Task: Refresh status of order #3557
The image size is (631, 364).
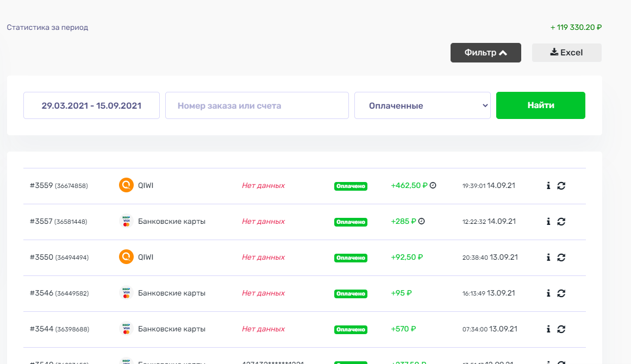Action: point(561,221)
